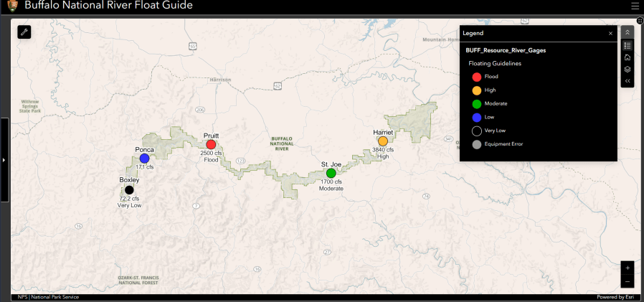Click the 'Harriet' gauge name label

click(383, 132)
